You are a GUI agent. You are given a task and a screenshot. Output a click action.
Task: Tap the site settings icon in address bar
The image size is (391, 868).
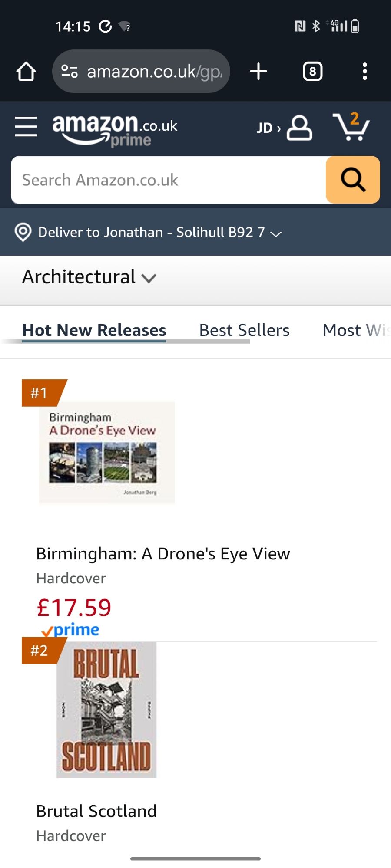point(70,71)
